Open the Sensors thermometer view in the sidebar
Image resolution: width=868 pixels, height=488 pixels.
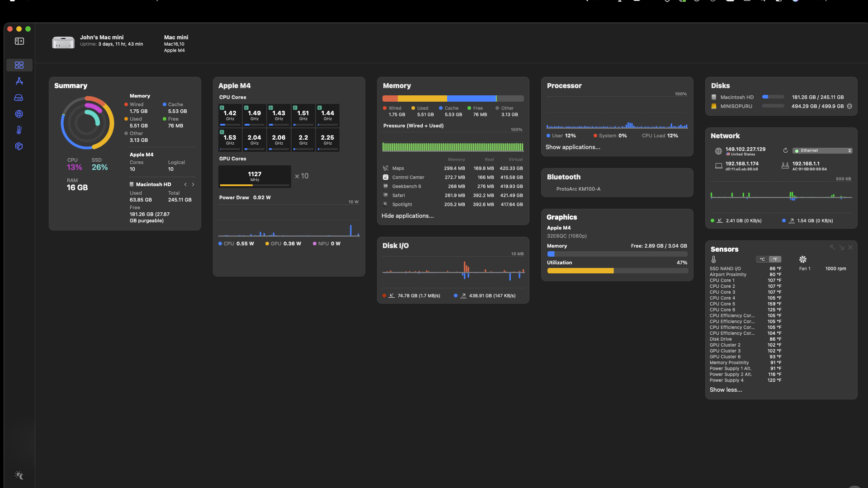(19, 130)
